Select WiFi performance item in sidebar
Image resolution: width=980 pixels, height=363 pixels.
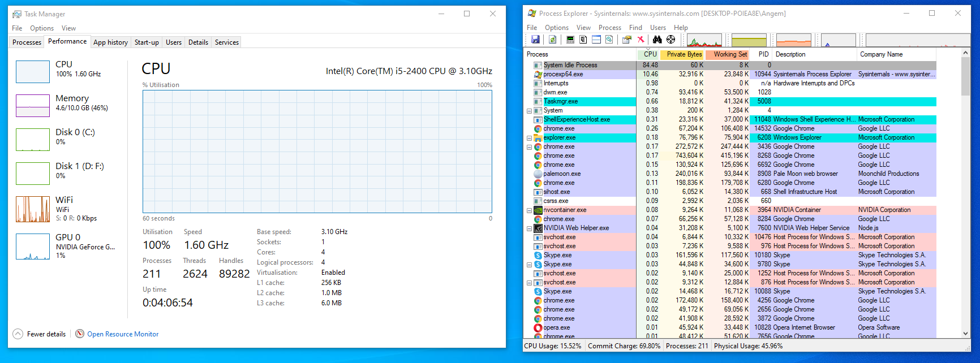[68, 209]
